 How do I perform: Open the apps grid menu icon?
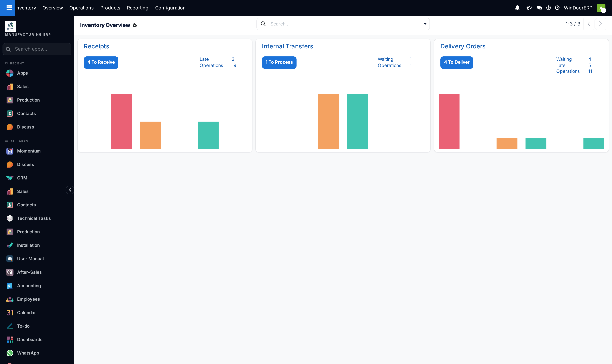[x=9, y=8]
